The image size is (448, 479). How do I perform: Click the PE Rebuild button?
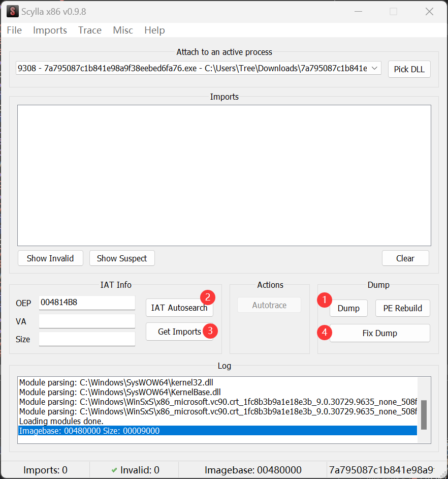(x=402, y=308)
